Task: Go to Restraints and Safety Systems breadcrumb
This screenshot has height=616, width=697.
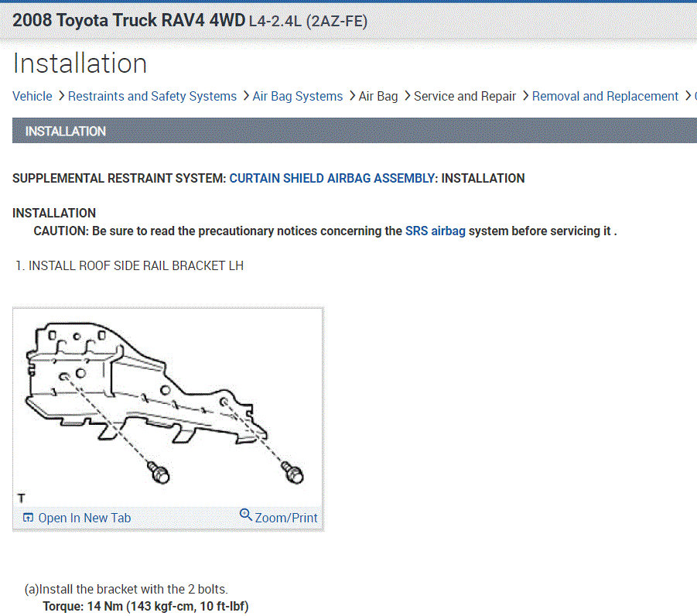Action: (x=152, y=96)
